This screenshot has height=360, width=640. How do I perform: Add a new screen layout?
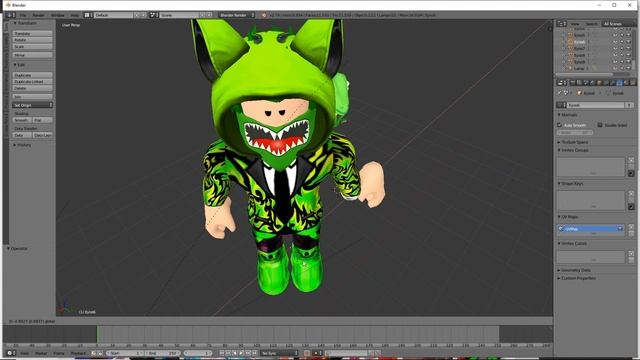tap(137, 15)
